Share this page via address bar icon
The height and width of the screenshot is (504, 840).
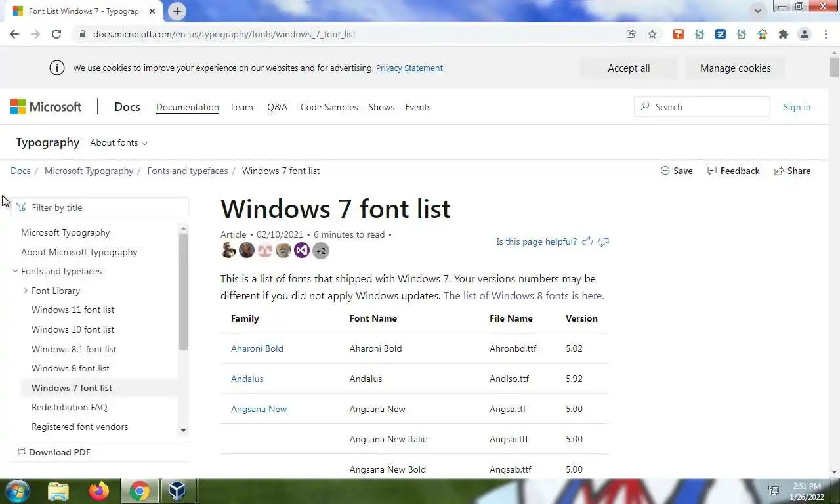[x=631, y=34]
